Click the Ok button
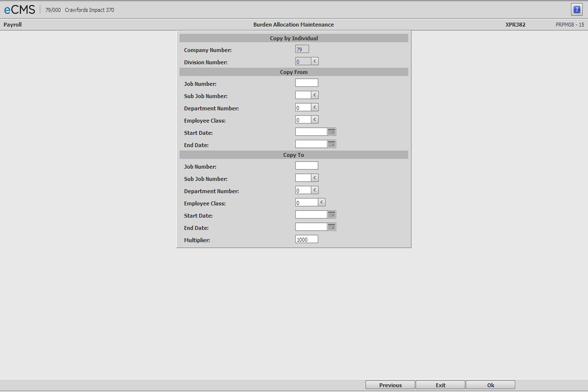Screen dimensions: 588x392 tap(490, 385)
